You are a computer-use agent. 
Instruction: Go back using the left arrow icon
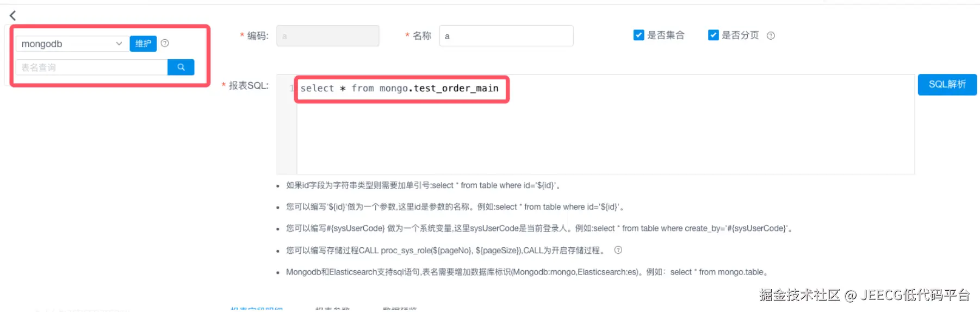pos(13,16)
